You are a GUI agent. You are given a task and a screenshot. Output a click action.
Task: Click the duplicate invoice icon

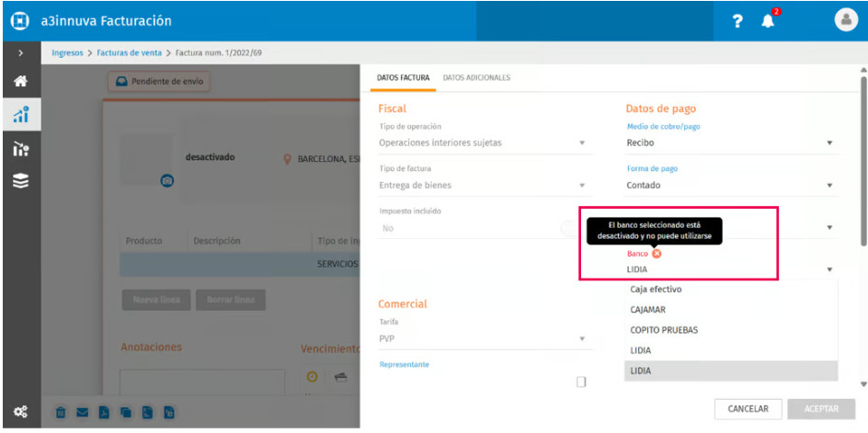126,412
